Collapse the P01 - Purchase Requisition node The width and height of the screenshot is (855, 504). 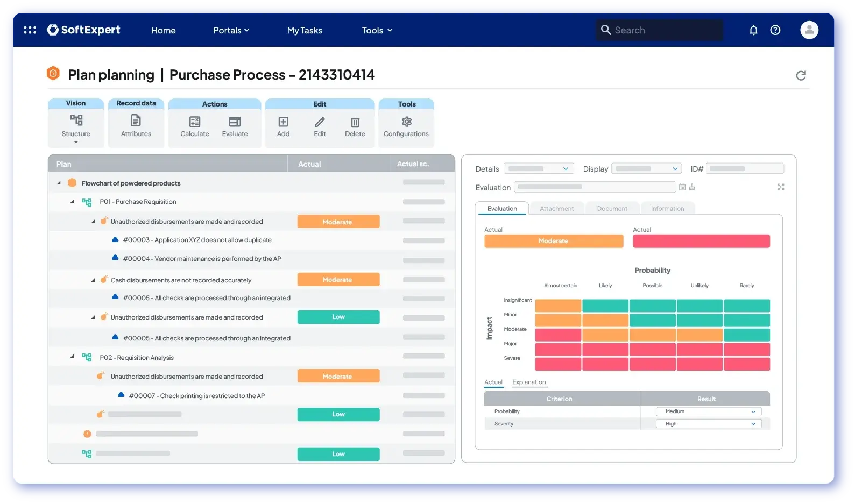pos(72,202)
